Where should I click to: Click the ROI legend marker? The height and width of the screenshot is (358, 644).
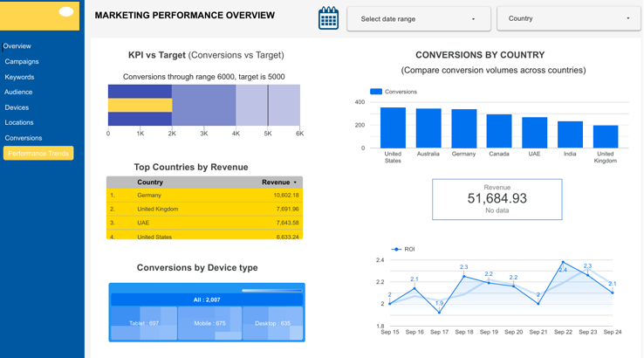(397, 249)
